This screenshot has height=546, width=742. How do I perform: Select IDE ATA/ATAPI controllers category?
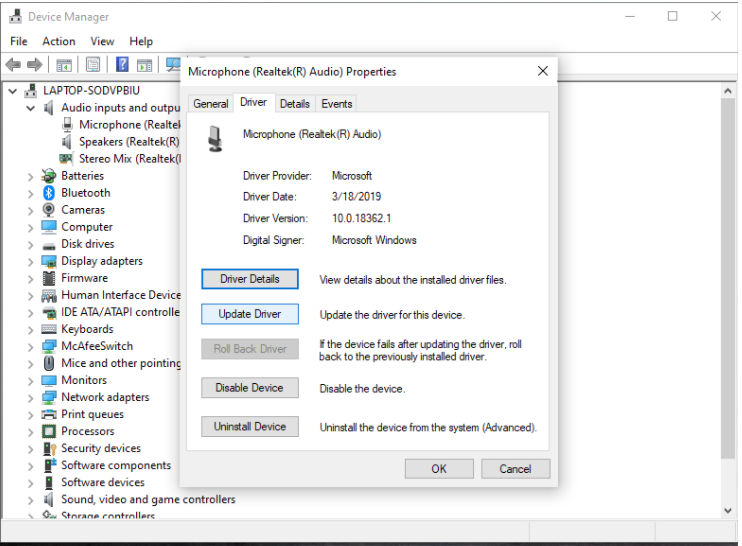pyautogui.click(x=121, y=312)
